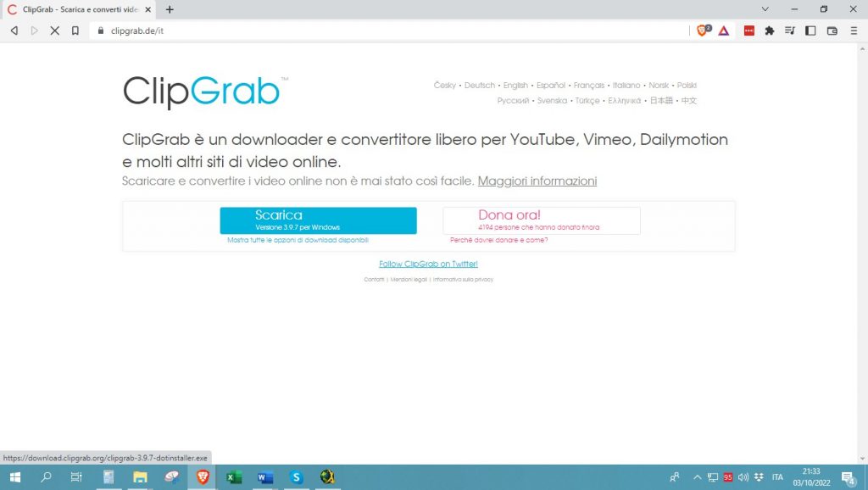Toggle the browser sidebar icon
868x490 pixels.
coord(809,31)
